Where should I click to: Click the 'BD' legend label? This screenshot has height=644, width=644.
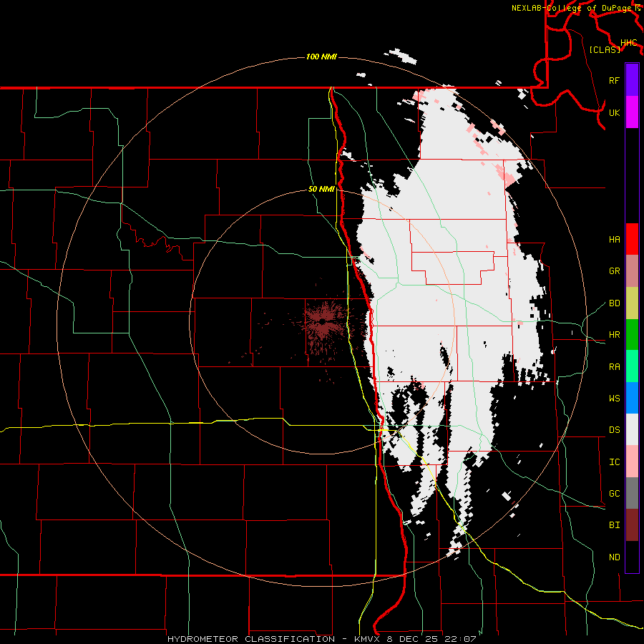614,303
